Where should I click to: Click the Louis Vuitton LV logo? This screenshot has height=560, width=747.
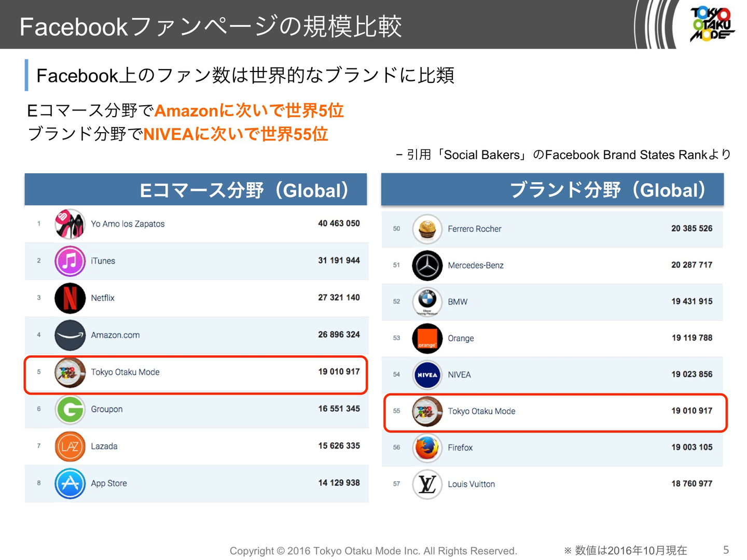click(x=427, y=484)
